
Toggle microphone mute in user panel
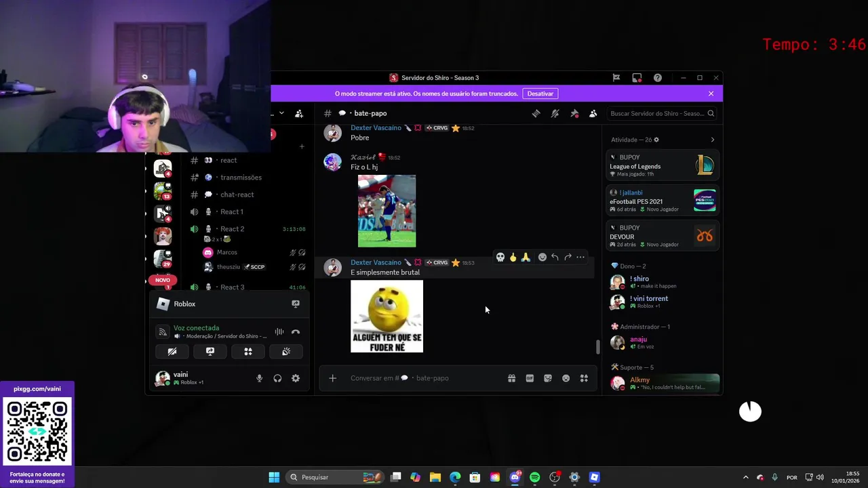tap(259, 378)
